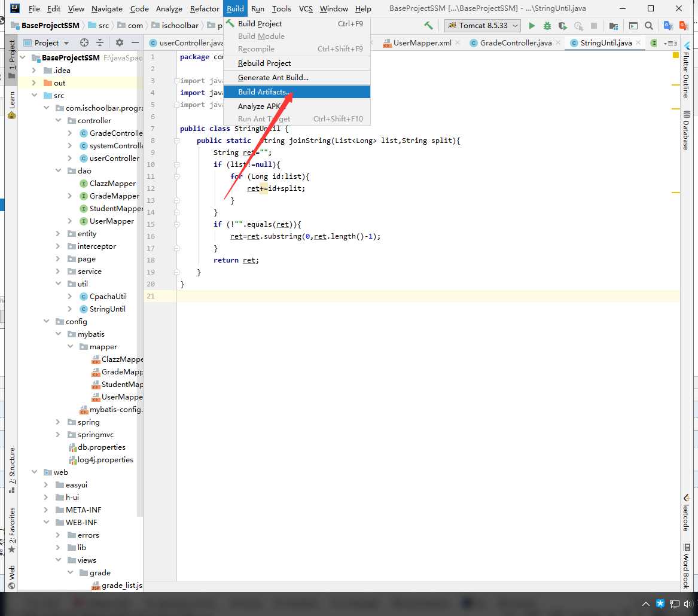The height and width of the screenshot is (616, 698).
Task: Collapse the dao package arrow
Action: pos(58,170)
